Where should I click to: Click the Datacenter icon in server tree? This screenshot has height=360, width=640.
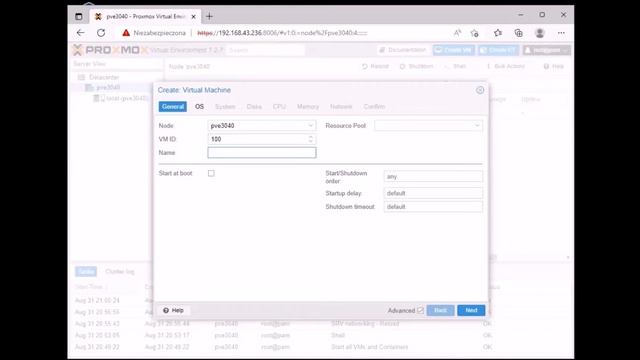pyautogui.click(x=81, y=77)
